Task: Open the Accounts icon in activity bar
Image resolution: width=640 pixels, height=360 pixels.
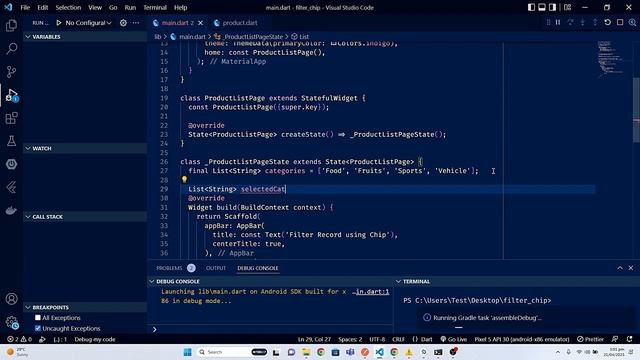Action: pos(11,299)
